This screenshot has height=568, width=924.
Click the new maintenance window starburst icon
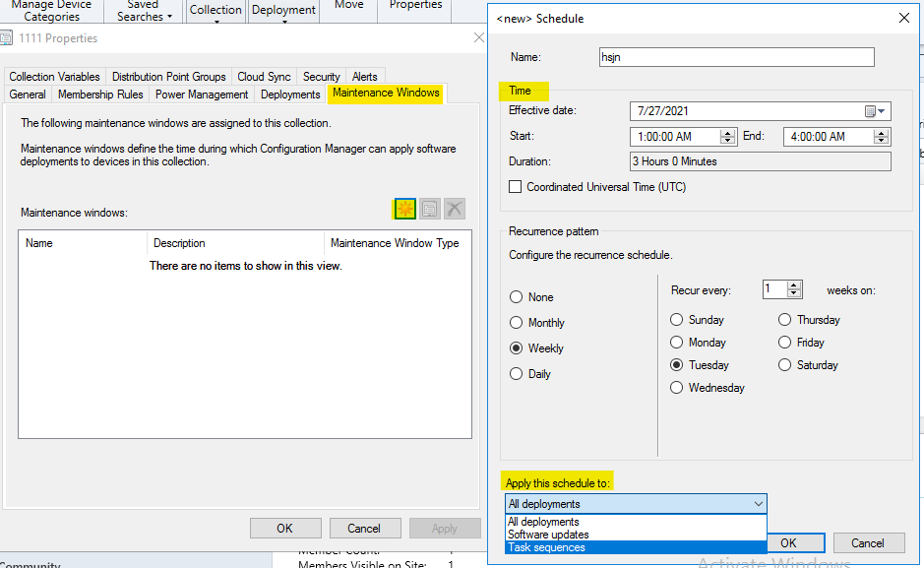click(x=404, y=209)
